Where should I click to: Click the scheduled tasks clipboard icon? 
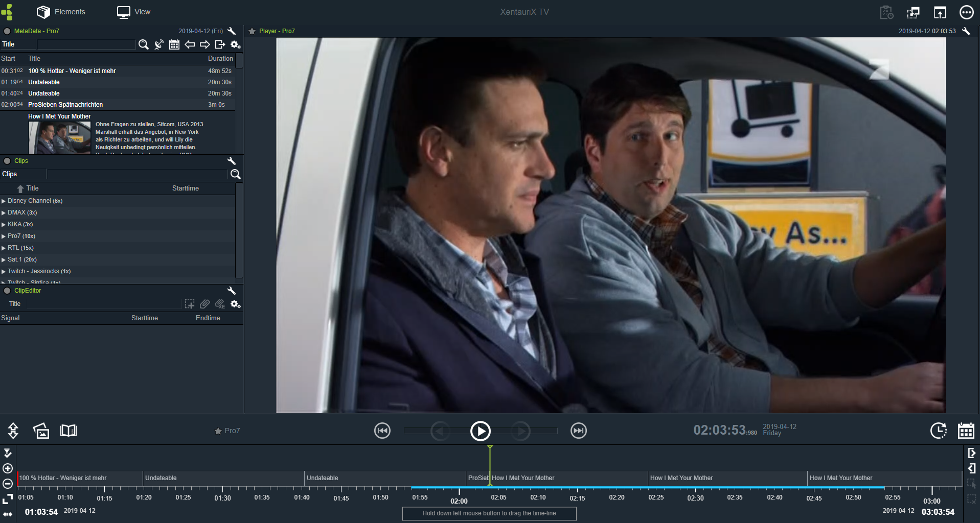click(886, 12)
